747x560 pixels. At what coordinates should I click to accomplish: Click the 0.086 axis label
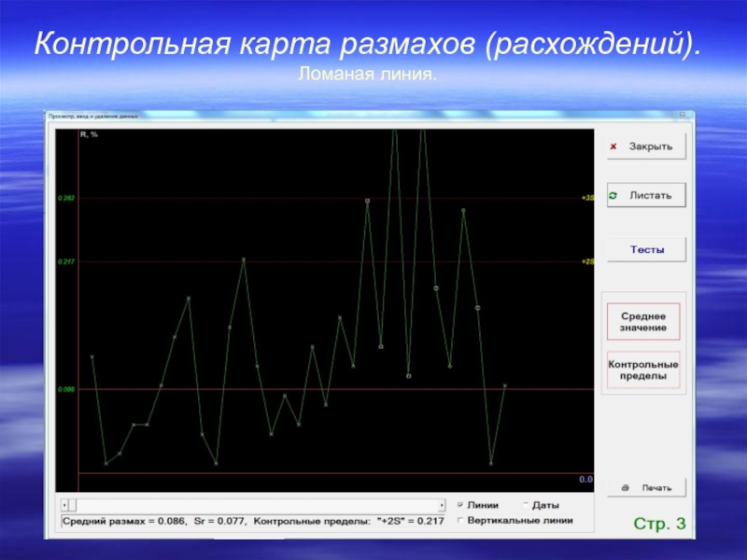[66, 389]
